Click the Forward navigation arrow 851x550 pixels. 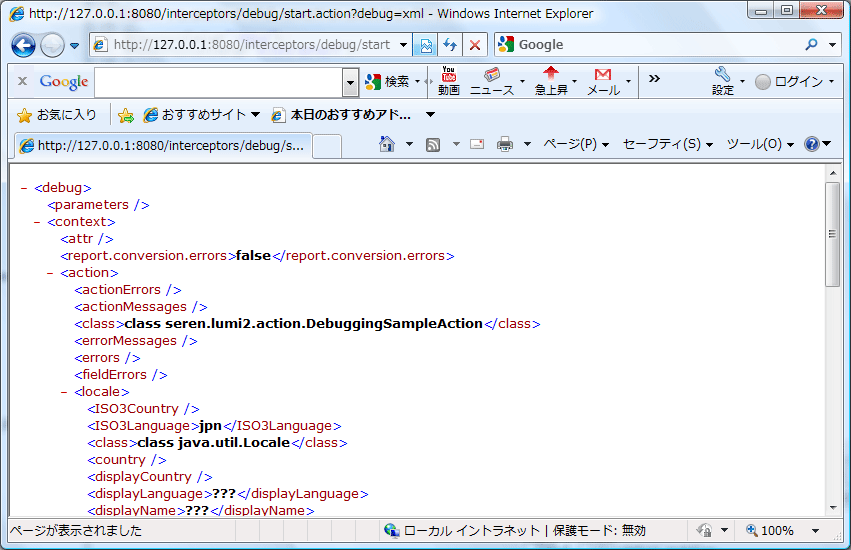pyautogui.click(x=53, y=45)
